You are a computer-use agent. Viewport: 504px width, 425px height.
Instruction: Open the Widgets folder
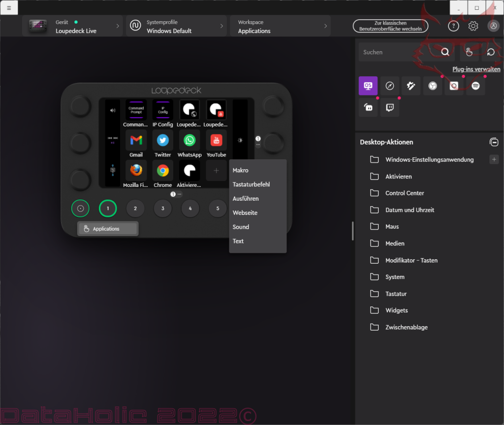click(x=389, y=310)
